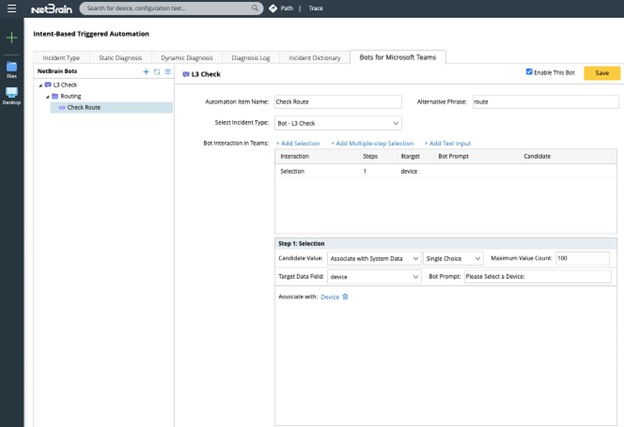Image resolution: width=624 pixels, height=427 pixels.
Task: Click the Interaction column header
Action: click(294, 156)
